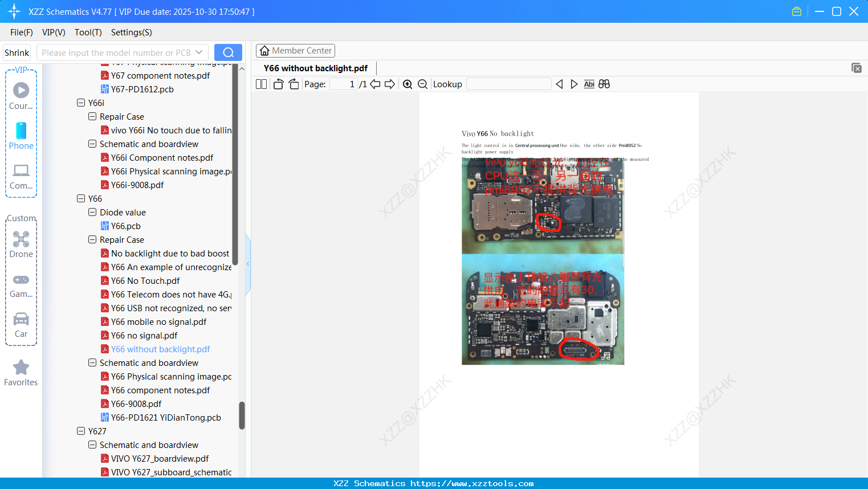
Task: Click the binoculars search icon
Action: point(604,84)
